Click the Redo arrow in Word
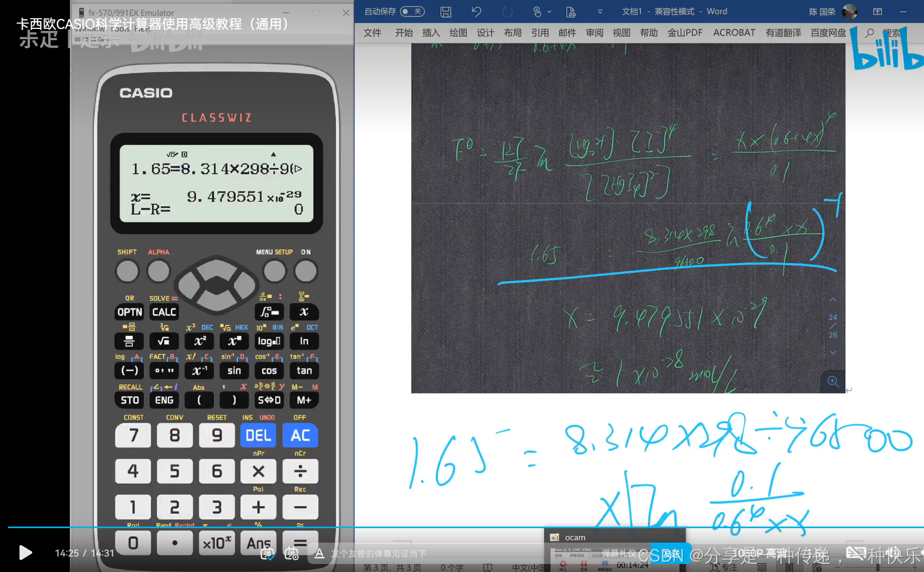 507,11
